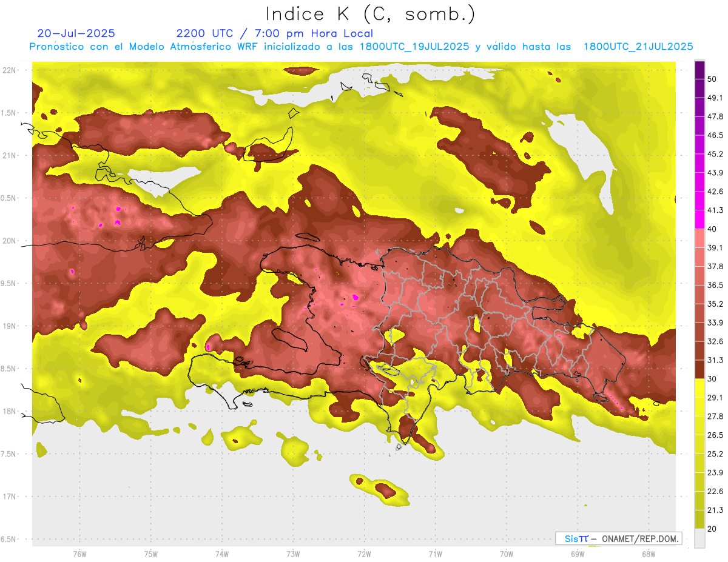The image size is (728, 562).
Task: Click the "22N" latitude label
Action: click(8, 70)
